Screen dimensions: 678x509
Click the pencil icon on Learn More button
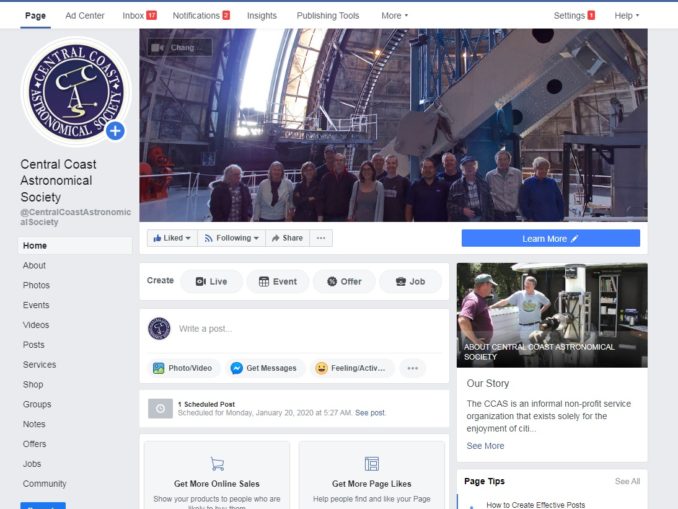coord(574,239)
